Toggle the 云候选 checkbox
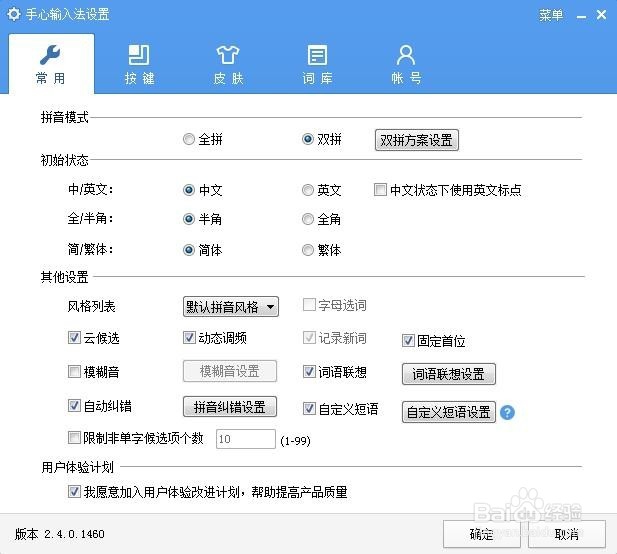Viewport: 617px width, 554px height. pyautogui.click(x=74, y=337)
